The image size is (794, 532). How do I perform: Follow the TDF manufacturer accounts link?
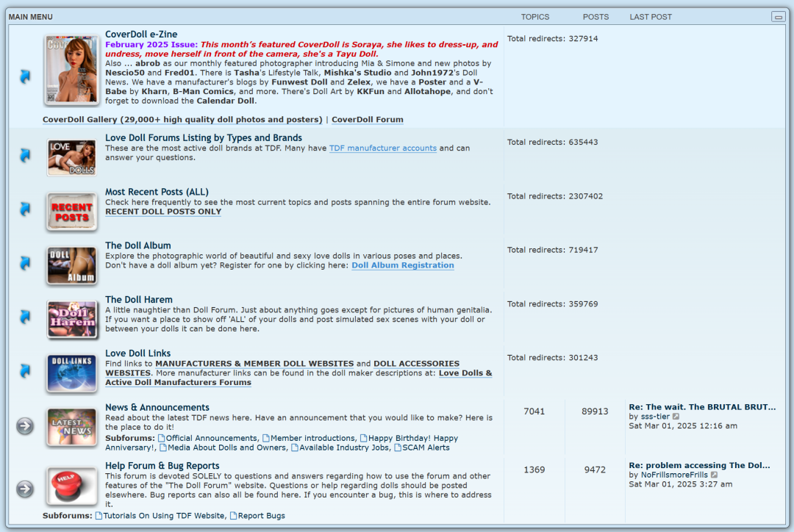click(x=383, y=148)
